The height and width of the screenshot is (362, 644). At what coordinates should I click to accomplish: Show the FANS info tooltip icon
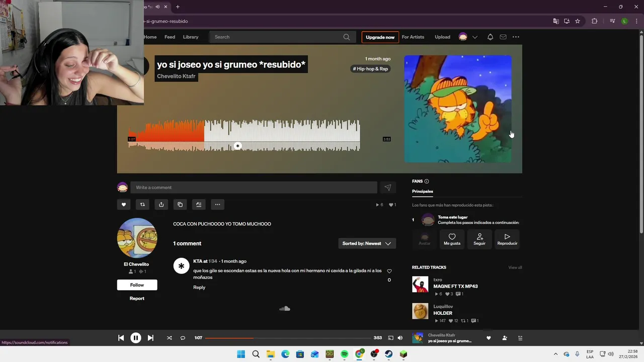(427, 182)
